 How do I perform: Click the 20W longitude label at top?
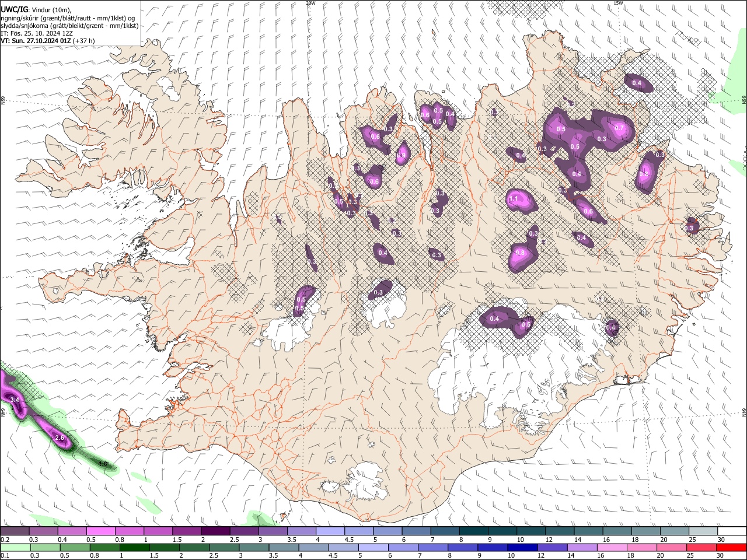click(x=310, y=3)
